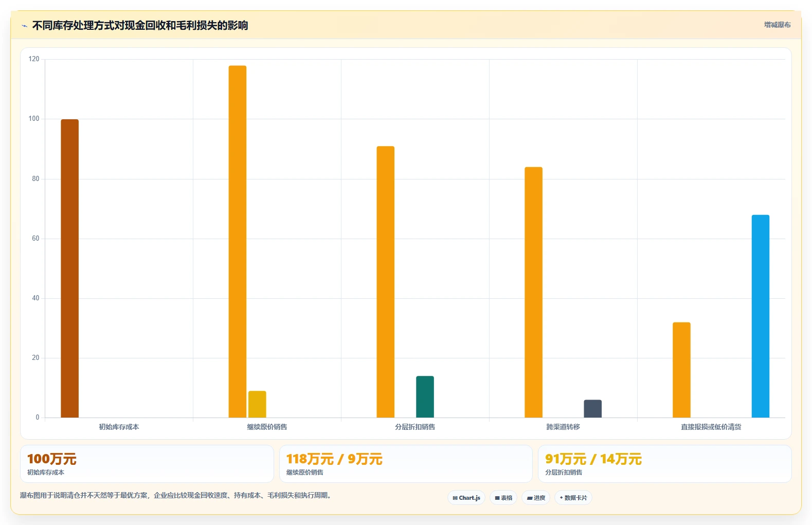Viewport: 812px width, 525px height.
Task: Click the dark slate bar for 跨渠道转移
Action: point(592,409)
